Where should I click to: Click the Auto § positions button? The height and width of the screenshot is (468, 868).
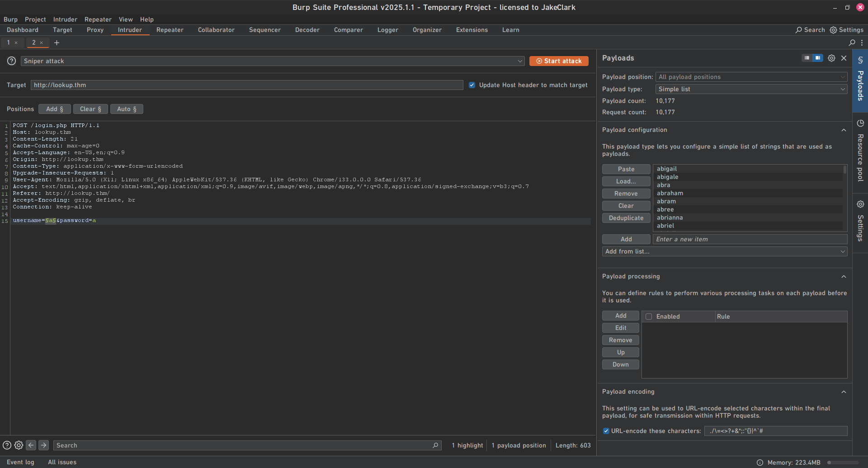click(x=127, y=109)
